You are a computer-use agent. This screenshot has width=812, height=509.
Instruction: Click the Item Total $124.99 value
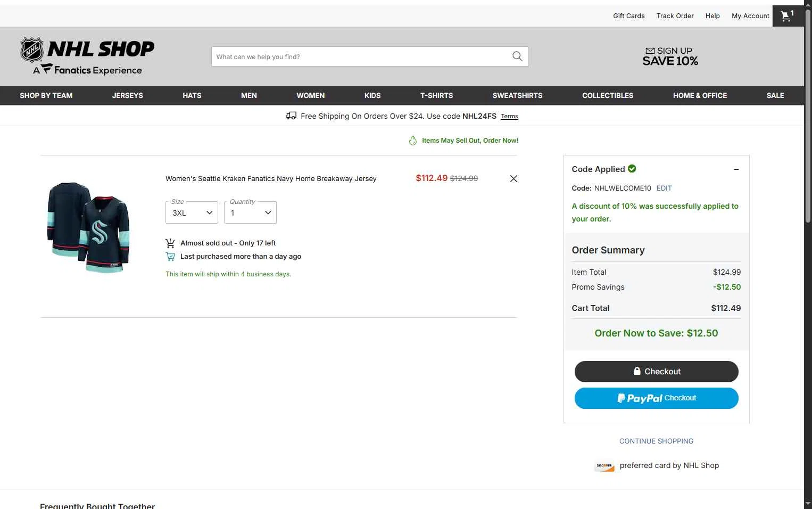point(727,272)
